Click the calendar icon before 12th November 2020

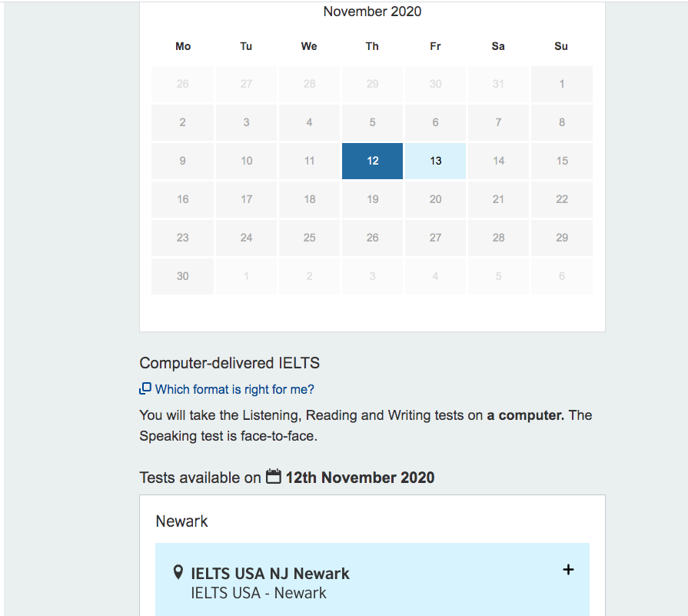274,477
